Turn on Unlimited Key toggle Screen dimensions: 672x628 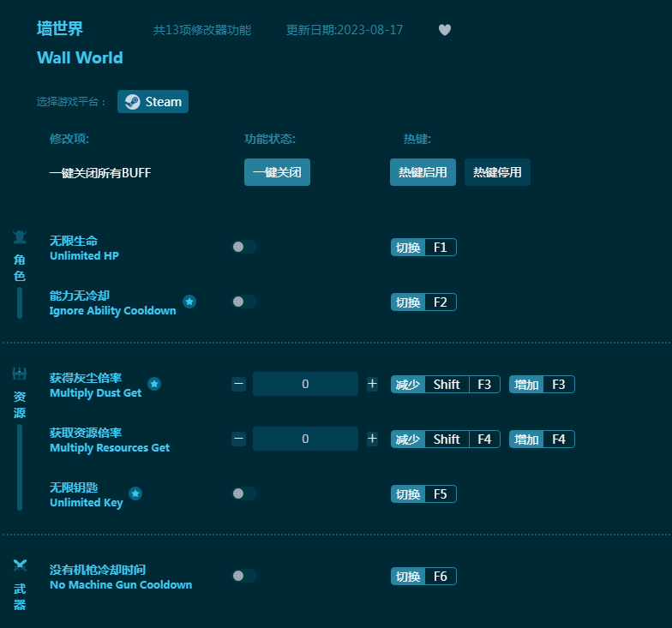coord(243,493)
